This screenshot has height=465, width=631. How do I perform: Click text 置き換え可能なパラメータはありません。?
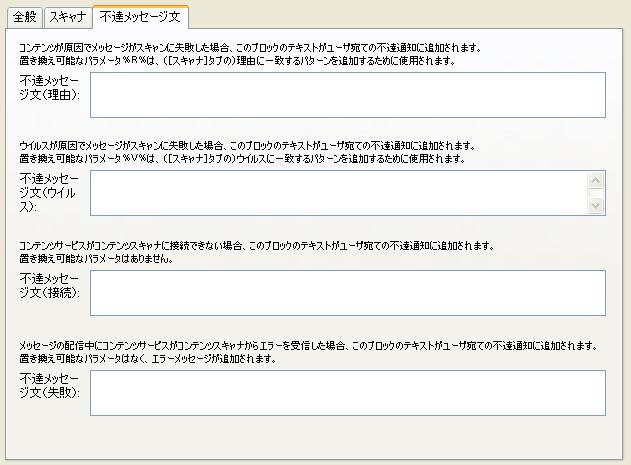(x=96, y=259)
